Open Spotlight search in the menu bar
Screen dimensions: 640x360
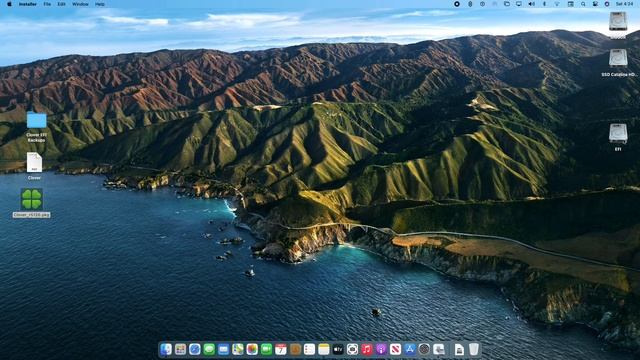click(x=583, y=4)
